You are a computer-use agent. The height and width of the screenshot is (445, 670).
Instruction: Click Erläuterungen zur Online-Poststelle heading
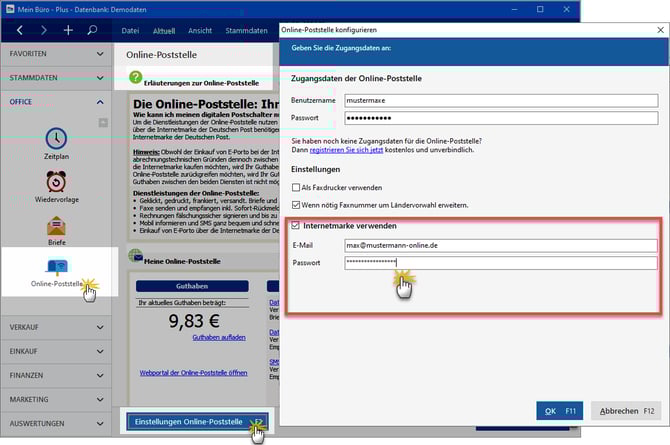[x=201, y=83]
